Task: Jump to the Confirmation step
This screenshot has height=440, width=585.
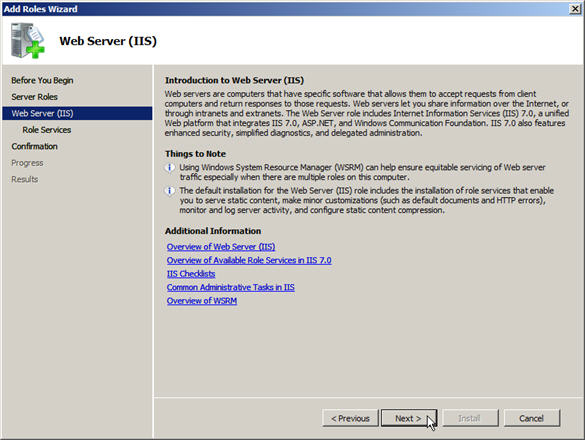Action: pyautogui.click(x=34, y=146)
